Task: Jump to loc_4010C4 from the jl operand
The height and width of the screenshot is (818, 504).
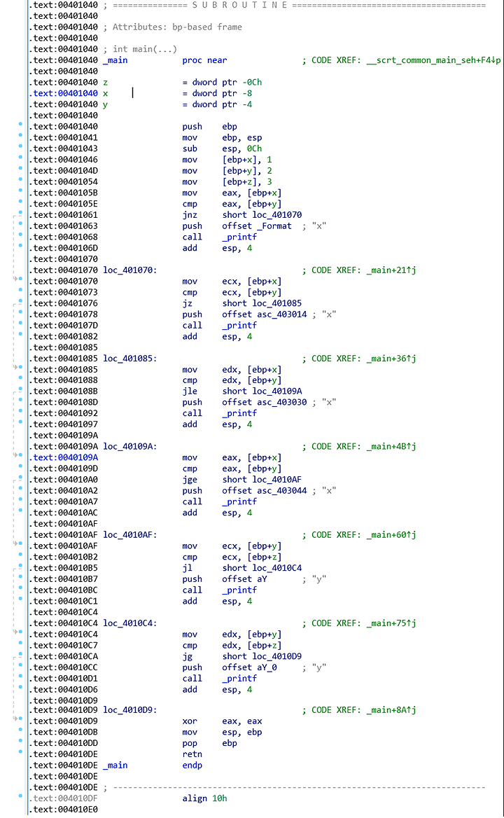Action: point(276,568)
